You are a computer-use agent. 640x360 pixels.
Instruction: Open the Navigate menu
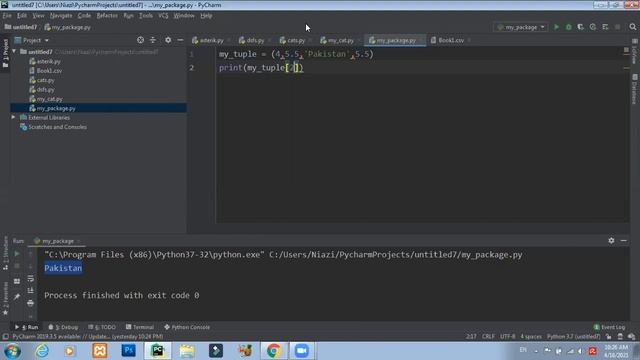pos(61,16)
